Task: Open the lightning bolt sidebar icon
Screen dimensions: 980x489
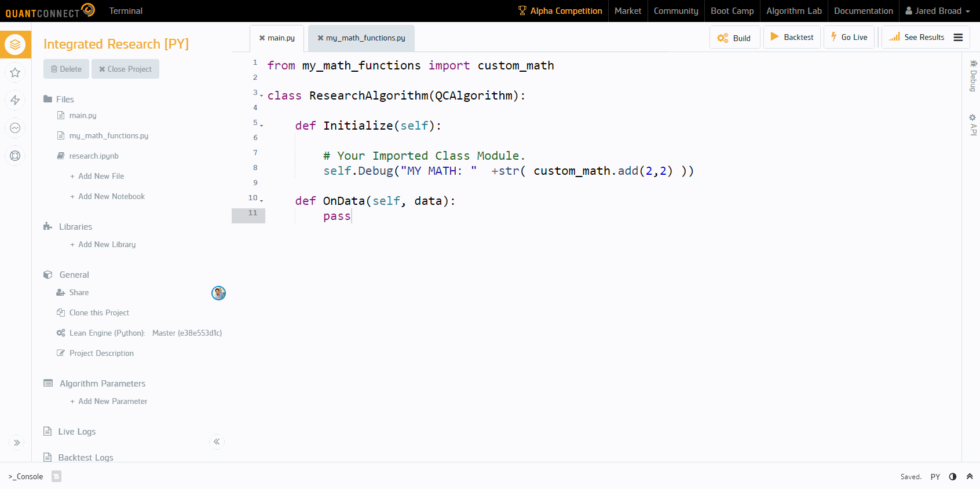Action: click(16, 100)
